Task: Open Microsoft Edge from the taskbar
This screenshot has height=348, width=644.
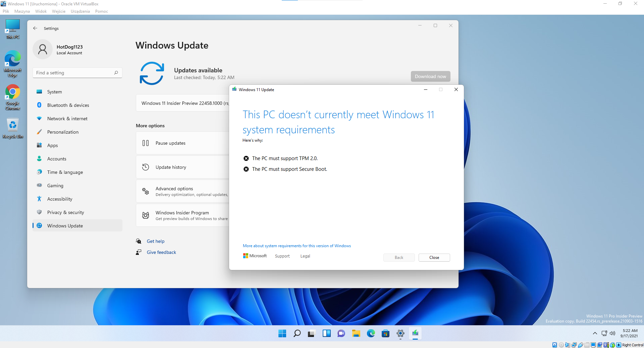Action: pos(371,334)
